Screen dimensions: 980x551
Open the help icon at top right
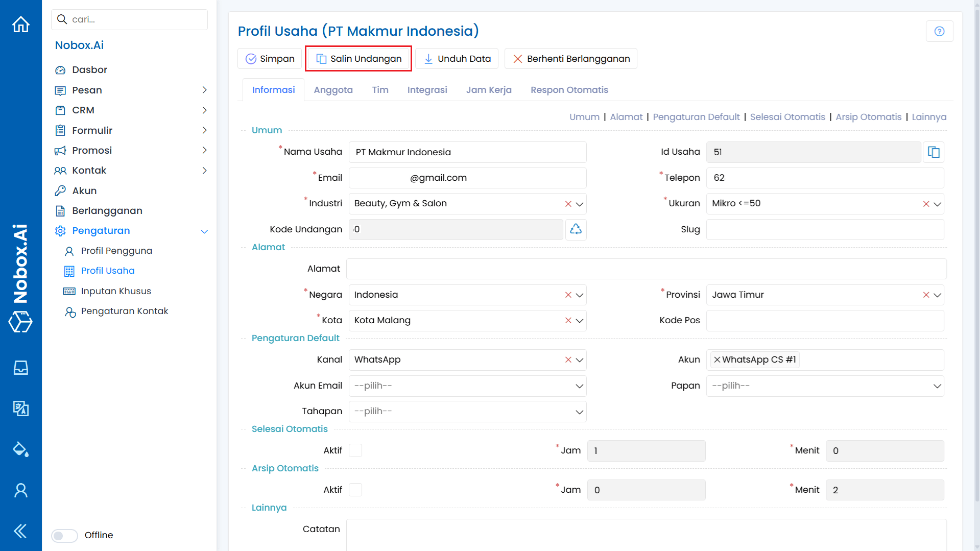click(x=940, y=31)
